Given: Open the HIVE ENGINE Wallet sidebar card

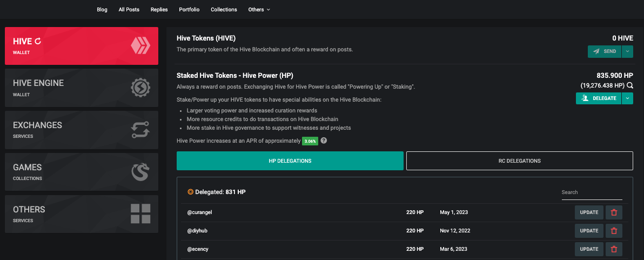Looking at the screenshot, I should [x=82, y=88].
